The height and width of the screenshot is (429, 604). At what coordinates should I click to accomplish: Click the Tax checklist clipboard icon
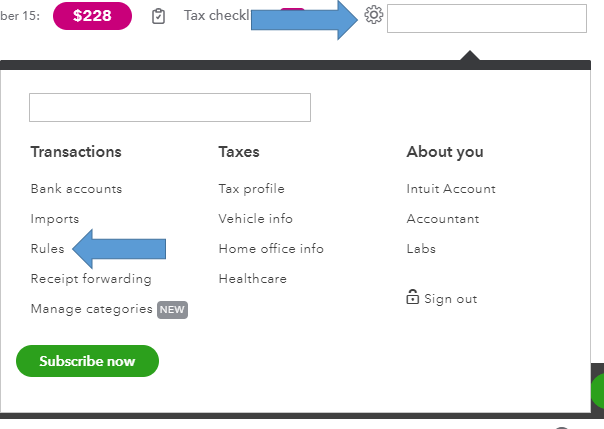(x=158, y=16)
